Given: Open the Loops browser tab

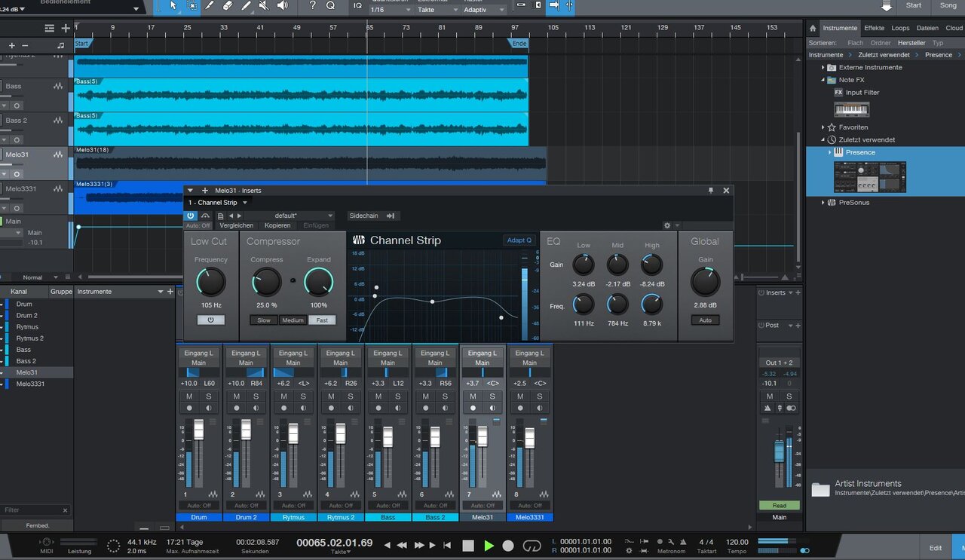Looking at the screenshot, I should (x=900, y=28).
